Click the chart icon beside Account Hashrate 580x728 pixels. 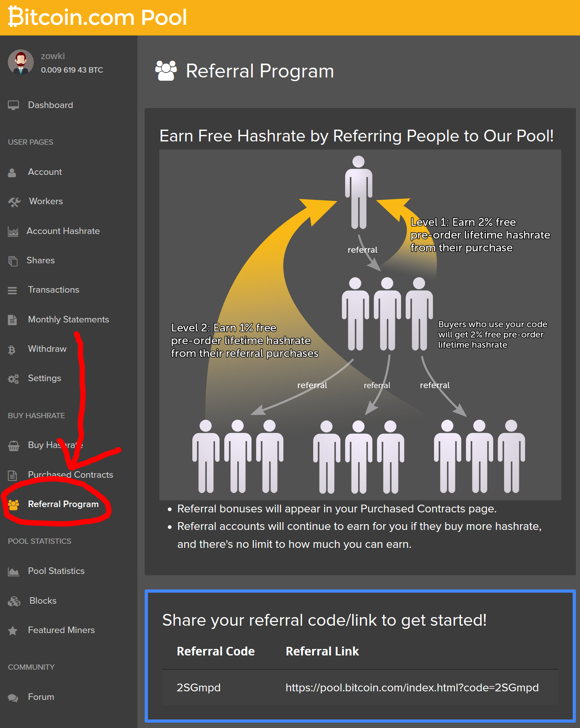tap(13, 232)
